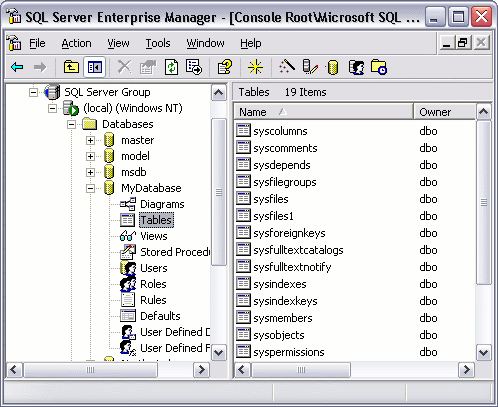
Task: Click the New Database cylinder toolbar icon
Action: [x=332, y=67]
